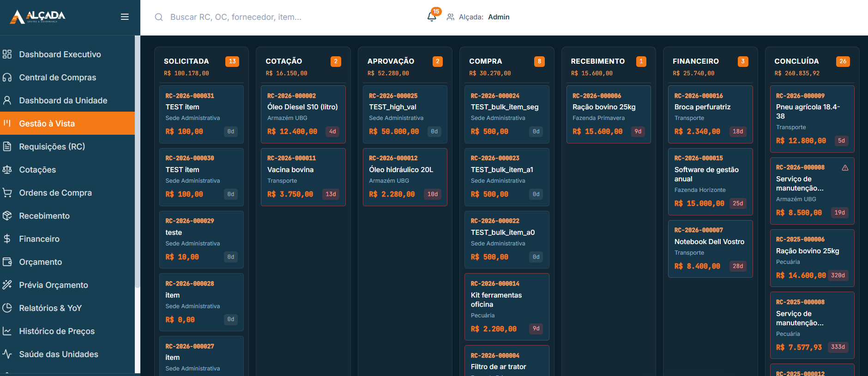The image size is (868, 376).
Task: Click the Requisições document icon
Action: click(7, 147)
